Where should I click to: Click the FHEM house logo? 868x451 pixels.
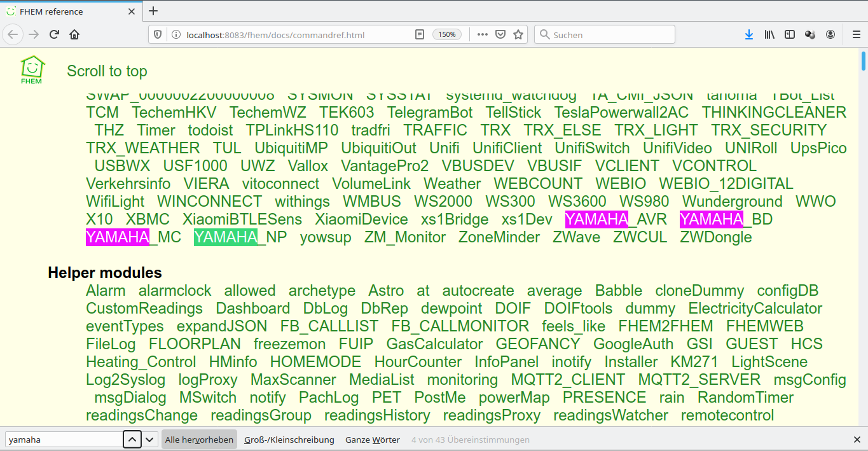click(32, 71)
